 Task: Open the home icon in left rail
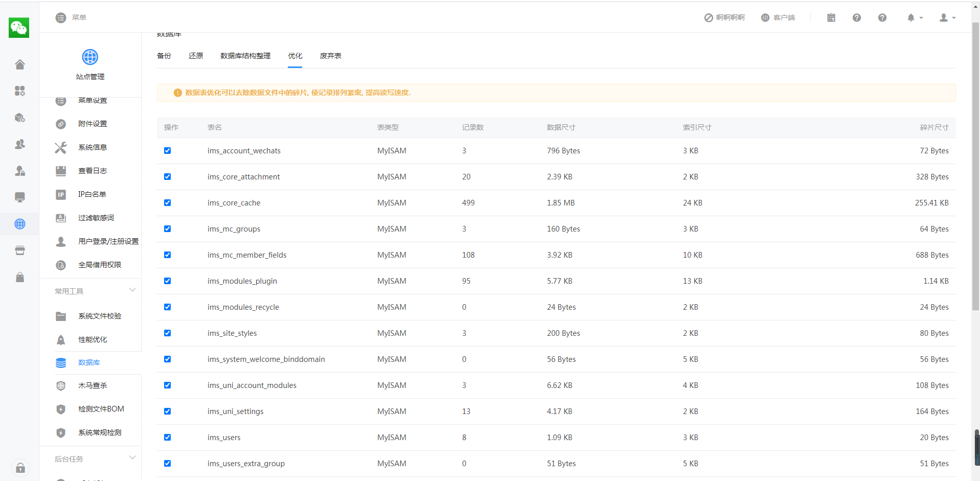coord(20,64)
